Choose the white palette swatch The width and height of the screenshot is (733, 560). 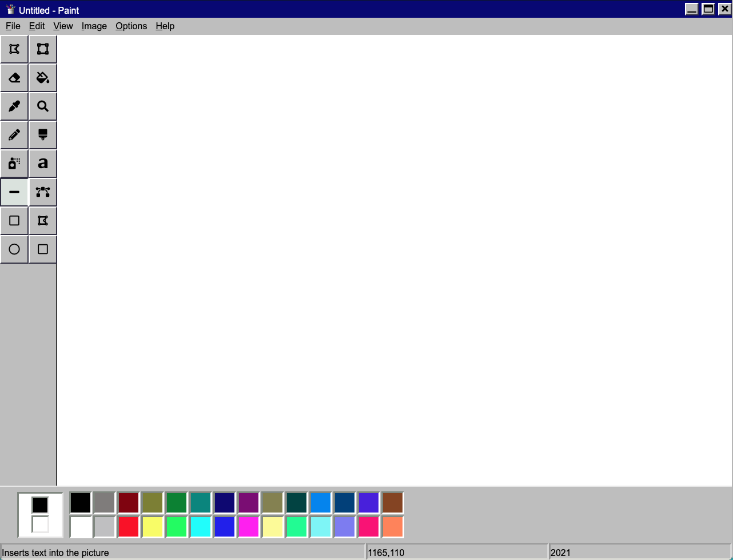[81, 527]
